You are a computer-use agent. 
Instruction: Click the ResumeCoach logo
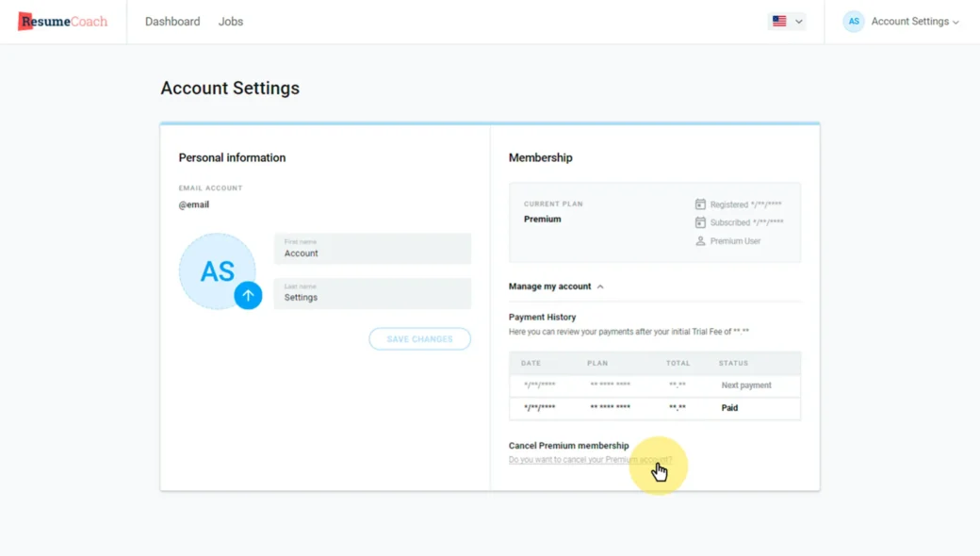[x=63, y=22]
